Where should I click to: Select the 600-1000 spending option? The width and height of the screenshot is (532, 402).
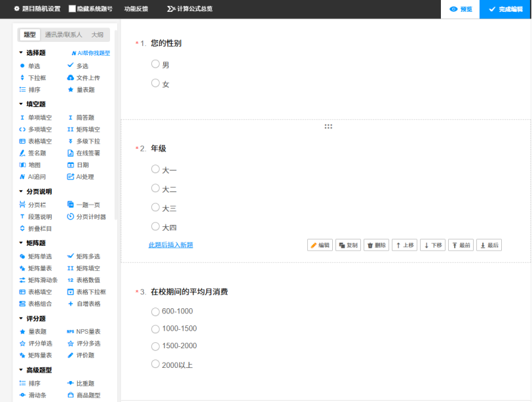[155, 312]
